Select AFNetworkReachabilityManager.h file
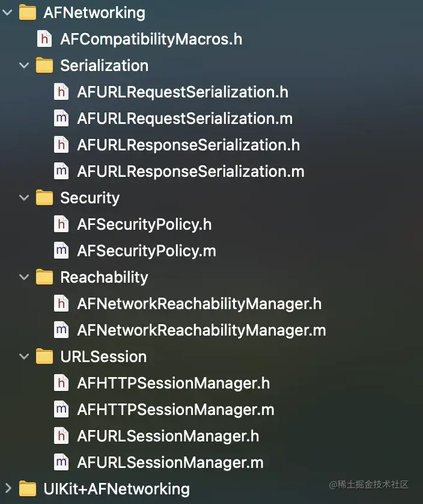Screen dimensions: 423x504 coord(199,304)
